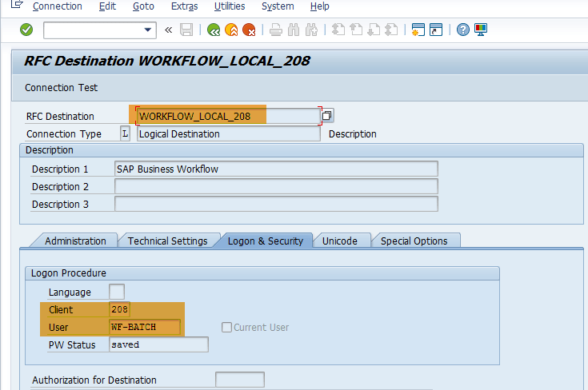Toggle the Current User checkbox
588x390 pixels.
tap(227, 327)
